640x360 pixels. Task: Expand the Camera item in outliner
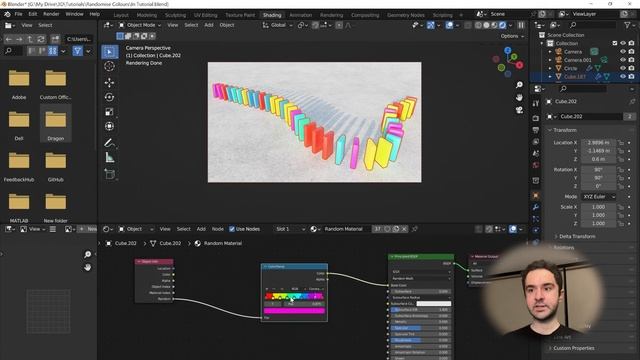pyautogui.click(x=550, y=52)
